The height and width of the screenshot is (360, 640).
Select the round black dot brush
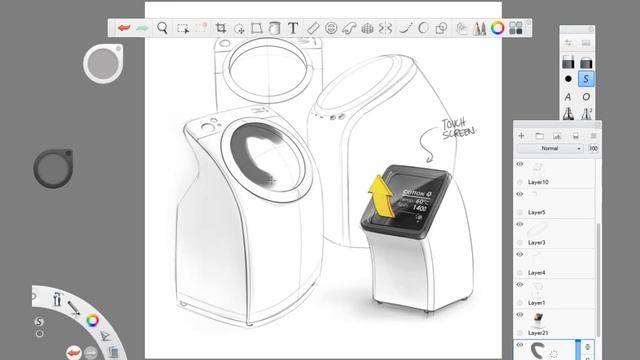click(x=568, y=79)
